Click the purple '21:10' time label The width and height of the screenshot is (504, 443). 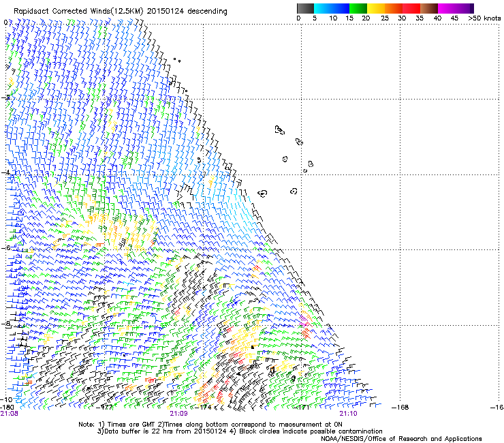pos(349,414)
